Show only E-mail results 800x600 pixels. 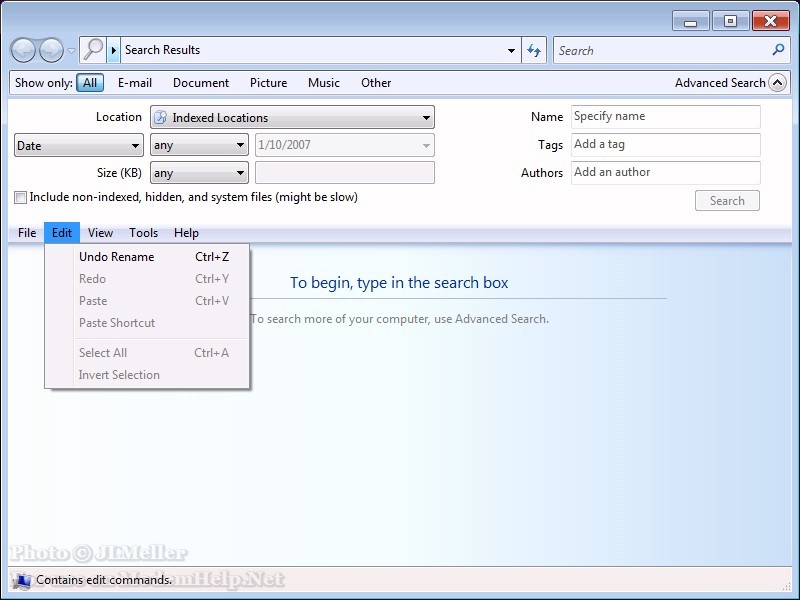(x=135, y=83)
